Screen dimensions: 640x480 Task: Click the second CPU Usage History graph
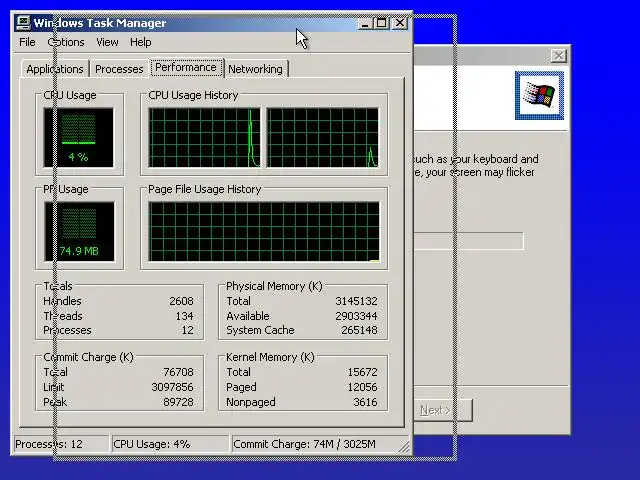pyautogui.click(x=322, y=138)
